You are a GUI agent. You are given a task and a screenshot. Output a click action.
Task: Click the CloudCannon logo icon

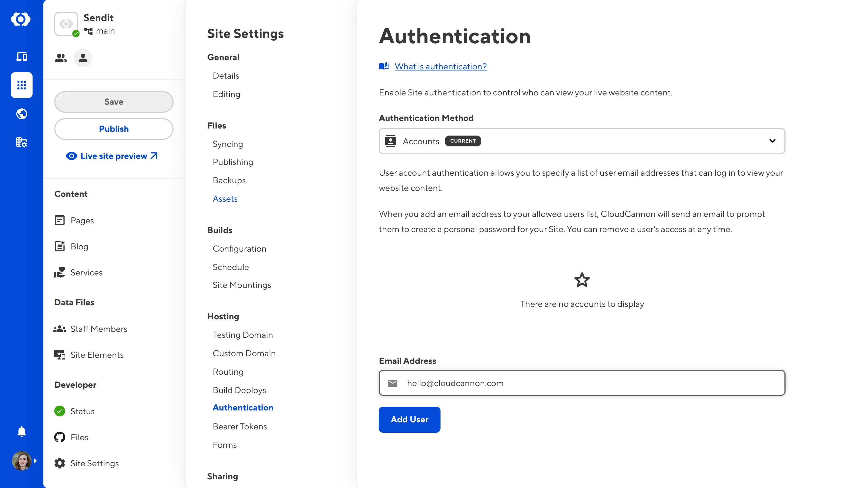(x=21, y=19)
